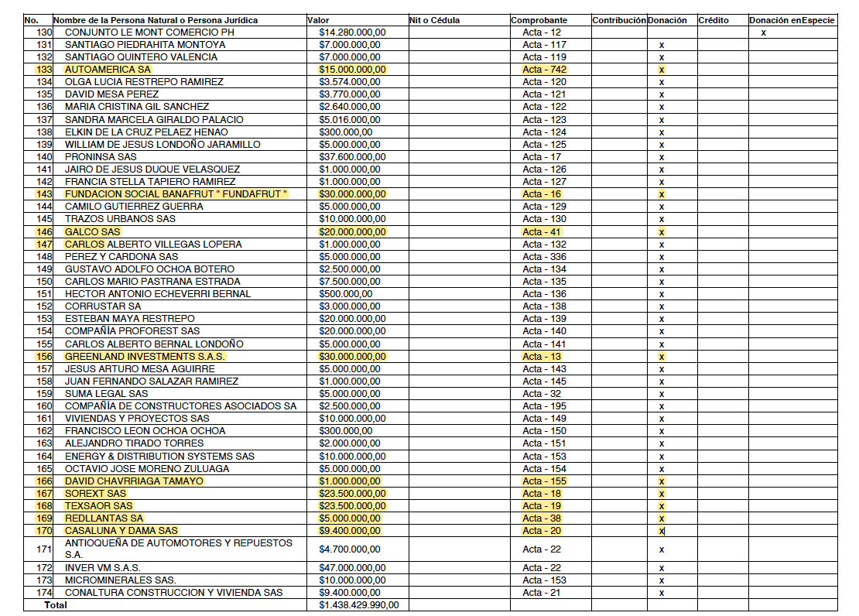Click the value $5.016.000,00

coord(350,119)
